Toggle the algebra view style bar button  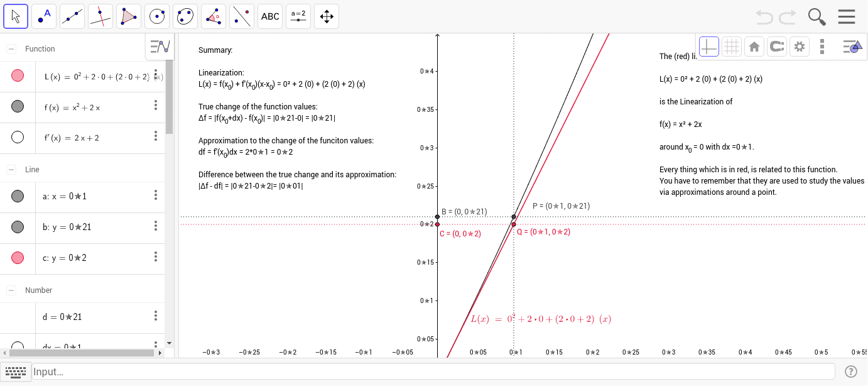(x=160, y=47)
